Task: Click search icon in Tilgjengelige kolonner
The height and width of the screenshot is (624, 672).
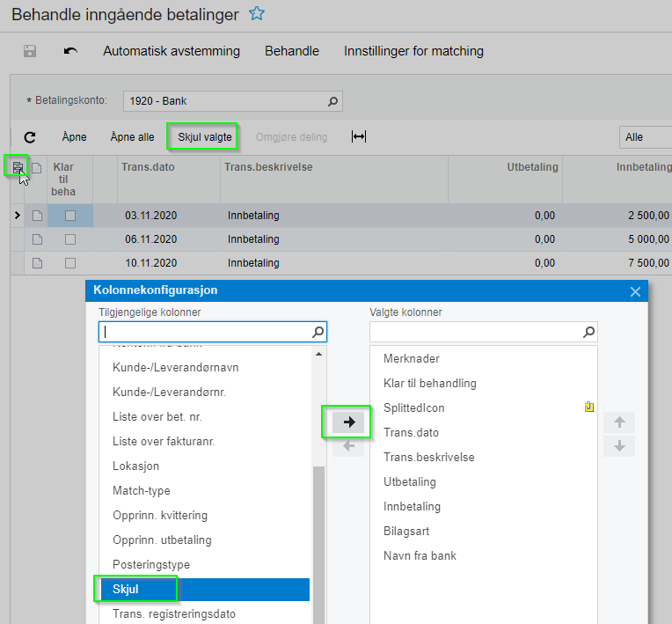Action: (318, 332)
